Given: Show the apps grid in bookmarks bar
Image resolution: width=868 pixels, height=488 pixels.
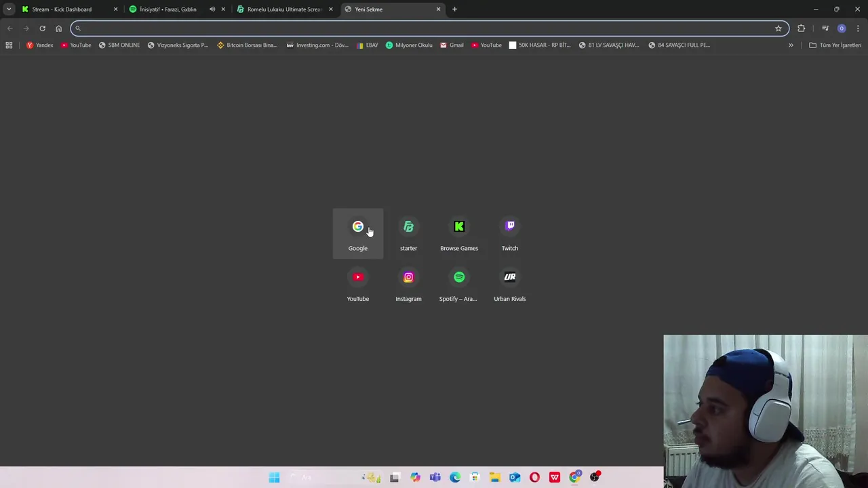Looking at the screenshot, I should click(x=9, y=45).
